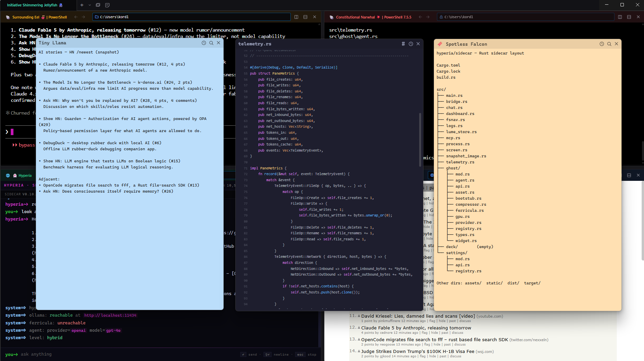Close the lower-right browser pane
The image size is (644, 361).
(x=638, y=175)
